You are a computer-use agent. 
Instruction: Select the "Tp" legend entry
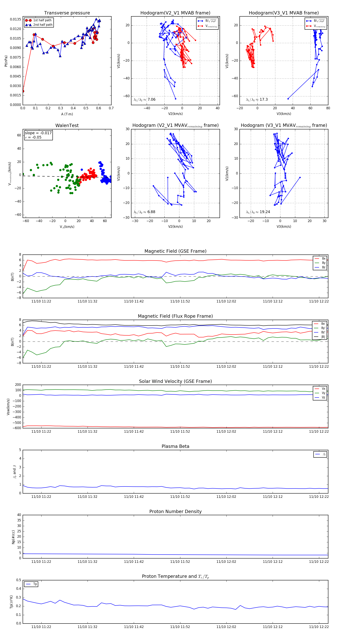coord(31,584)
